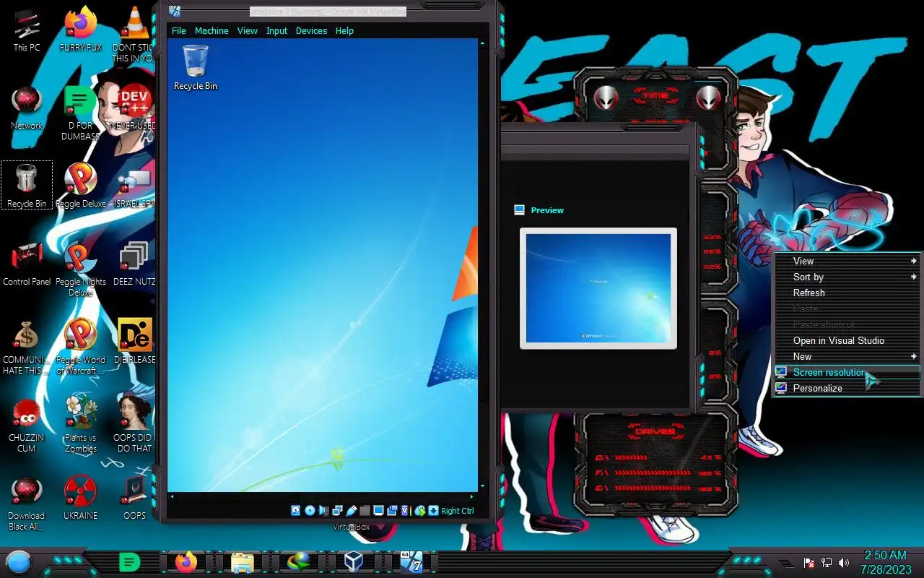This screenshot has height=578, width=924.
Task: Open the VirtualBox Machine menu
Action: coord(212,31)
